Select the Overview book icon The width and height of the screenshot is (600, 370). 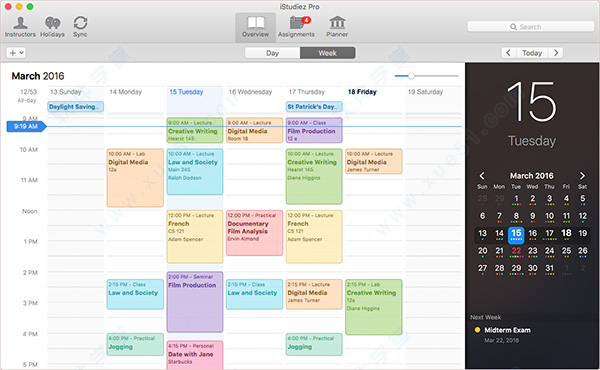click(x=255, y=26)
